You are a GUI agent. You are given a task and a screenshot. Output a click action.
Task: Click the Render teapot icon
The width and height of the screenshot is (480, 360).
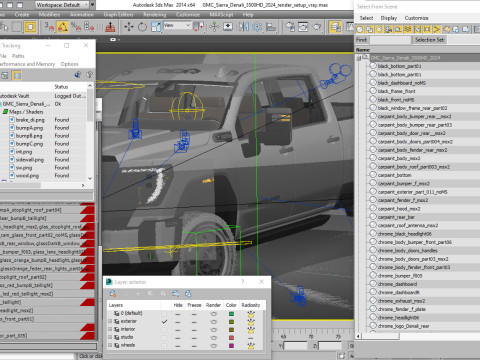coord(316,27)
